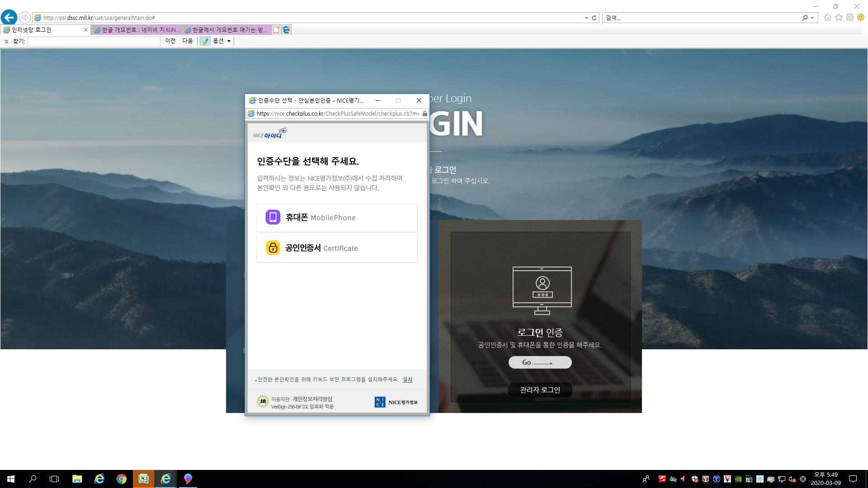Open Chrome from the taskbar
This screenshot has width=868, height=488.
click(121, 479)
